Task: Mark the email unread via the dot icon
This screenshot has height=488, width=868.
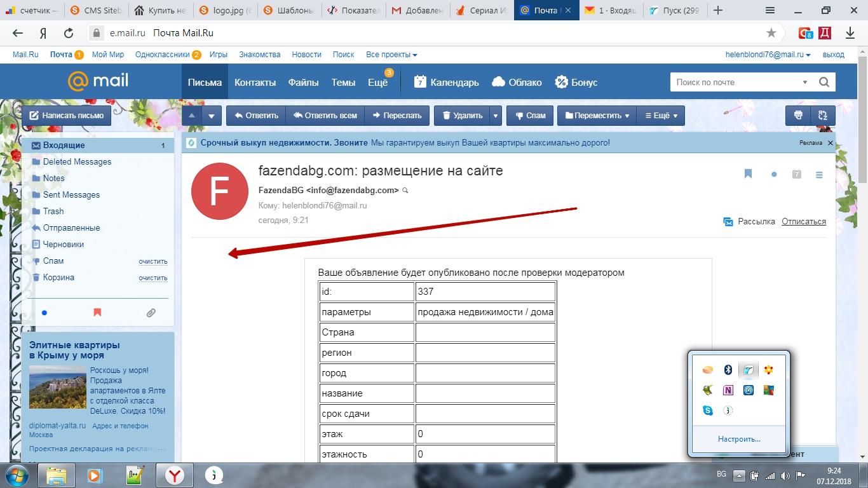Action: click(x=774, y=175)
